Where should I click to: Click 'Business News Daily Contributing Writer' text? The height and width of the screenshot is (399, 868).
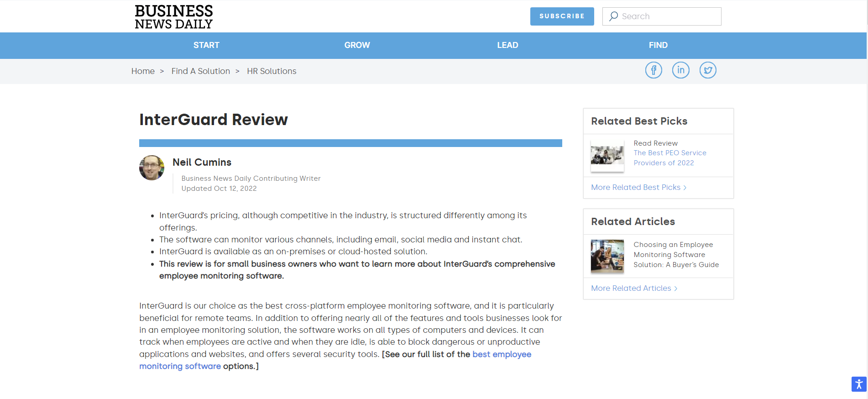pos(251,178)
